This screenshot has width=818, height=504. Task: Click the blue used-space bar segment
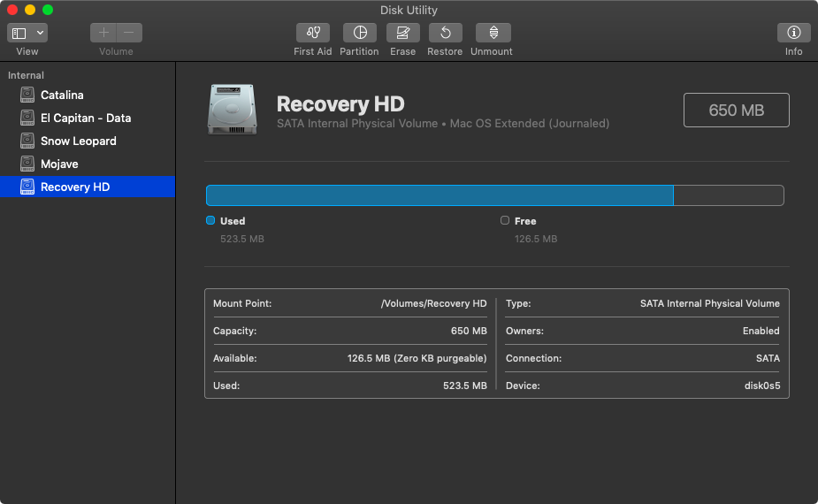tap(440, 195)
